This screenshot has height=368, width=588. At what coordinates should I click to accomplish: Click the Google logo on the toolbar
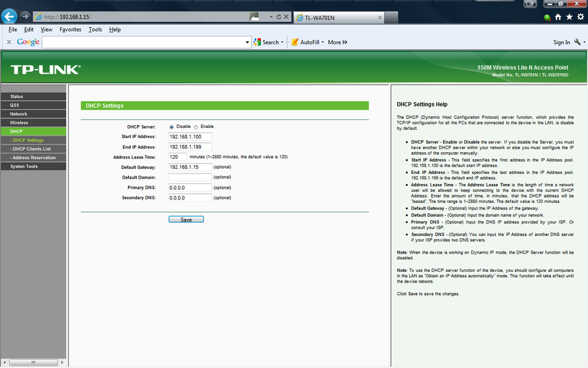pos(28,42)
